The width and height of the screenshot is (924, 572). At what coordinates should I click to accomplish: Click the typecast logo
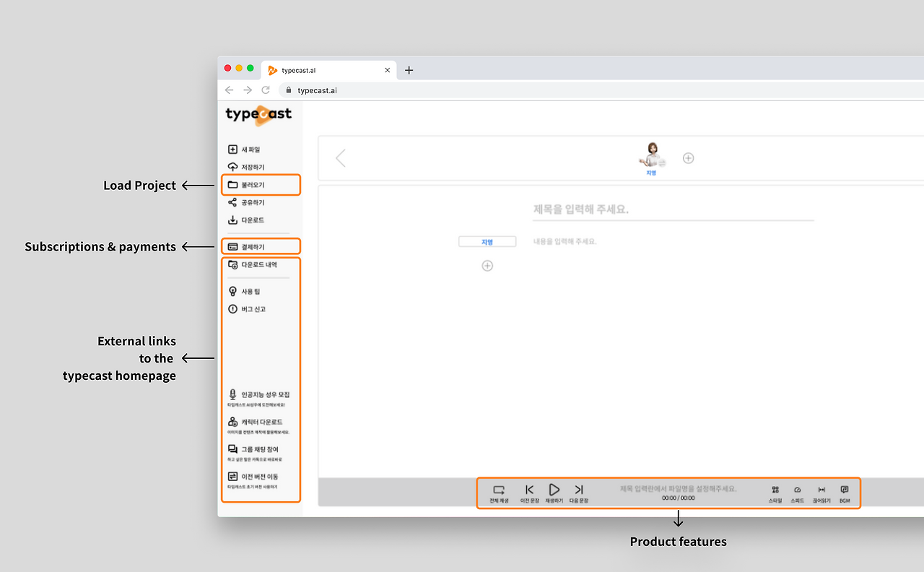[258, 114]
